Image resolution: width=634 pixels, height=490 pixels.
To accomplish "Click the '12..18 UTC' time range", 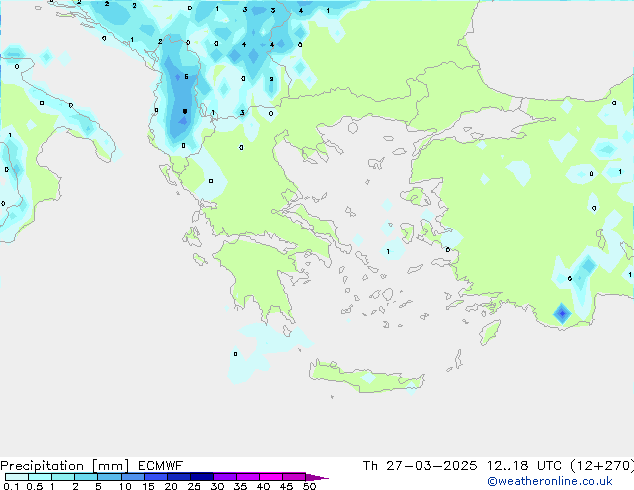I will [524, 466].
